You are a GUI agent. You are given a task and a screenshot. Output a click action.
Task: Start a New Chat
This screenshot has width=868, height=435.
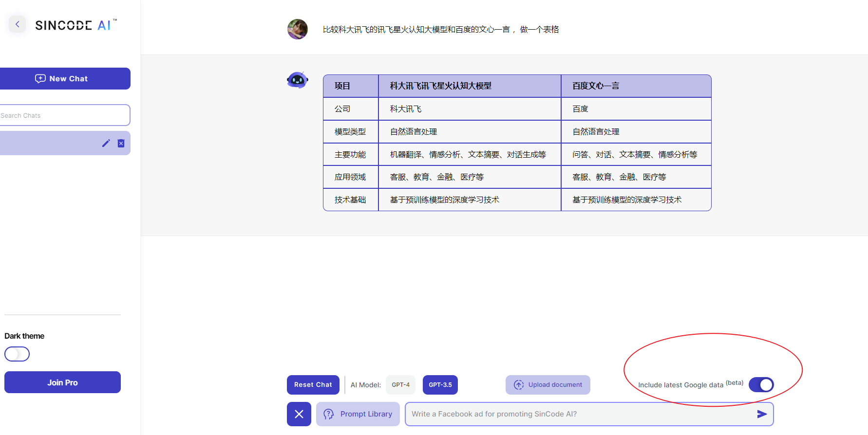point(65,78)
